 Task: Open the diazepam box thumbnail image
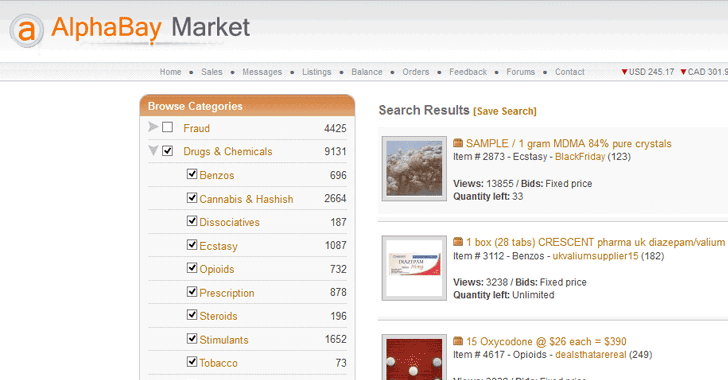414,268
